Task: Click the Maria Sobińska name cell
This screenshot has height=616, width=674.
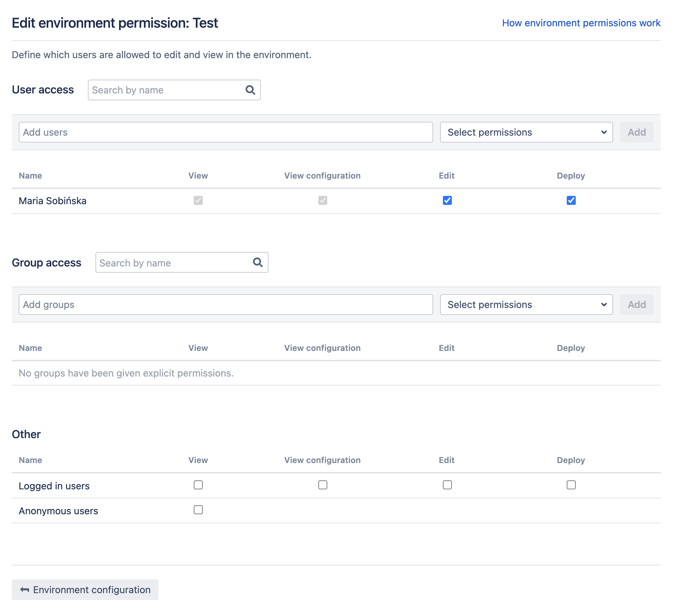Action: [x=53, y=201]
